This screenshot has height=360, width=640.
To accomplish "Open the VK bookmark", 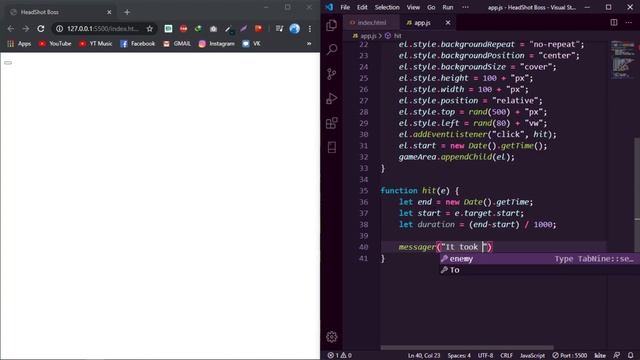I will pos(251,44).
